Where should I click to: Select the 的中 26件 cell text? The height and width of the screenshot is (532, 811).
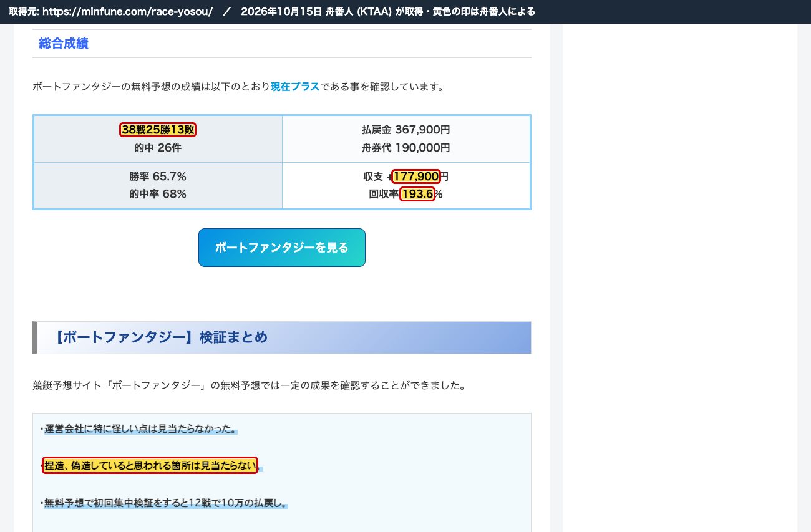158,148
